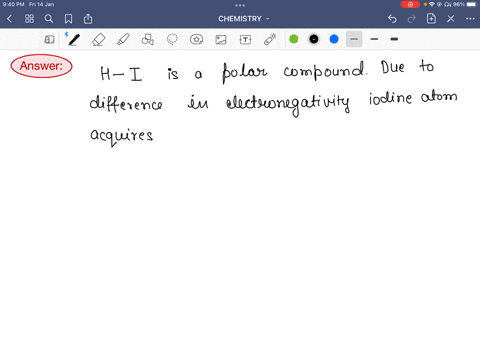Select the medium stroke width
This screenshot has height=360, width=480.
tap(374, 39)
